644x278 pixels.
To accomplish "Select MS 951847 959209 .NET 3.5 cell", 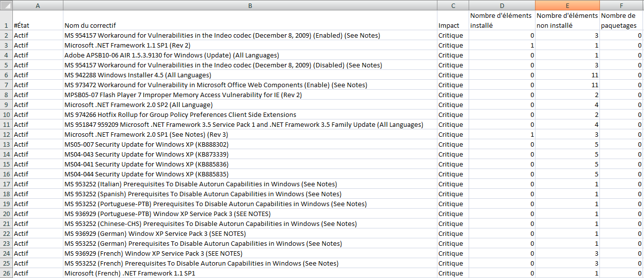I will [250, 125].
